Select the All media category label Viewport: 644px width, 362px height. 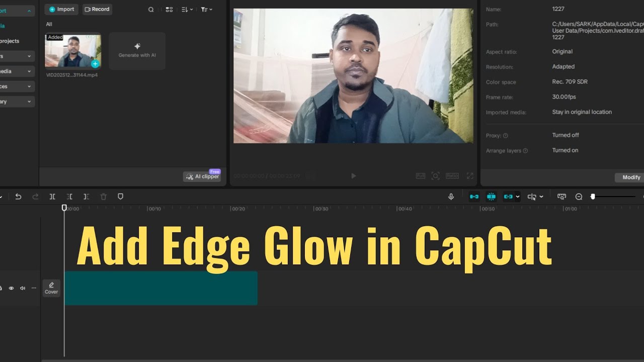pos(49,24)
